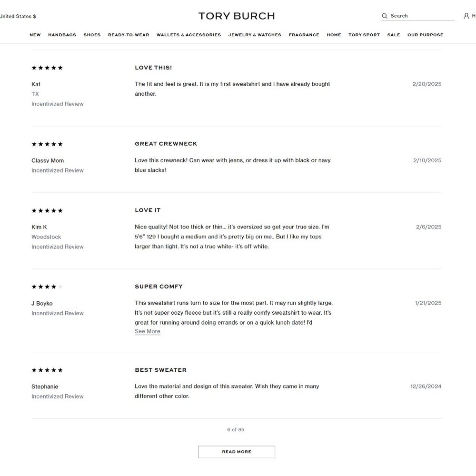
Task: Go to Jewelry & Watches section
Action: [255, 35]
